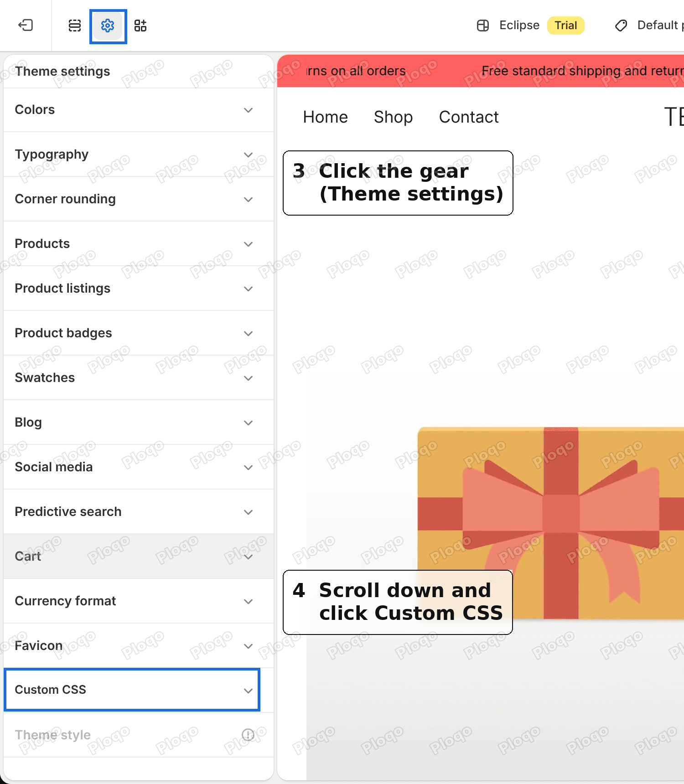Click the gift box product image
684x784 pixels.
pos(551,523)
